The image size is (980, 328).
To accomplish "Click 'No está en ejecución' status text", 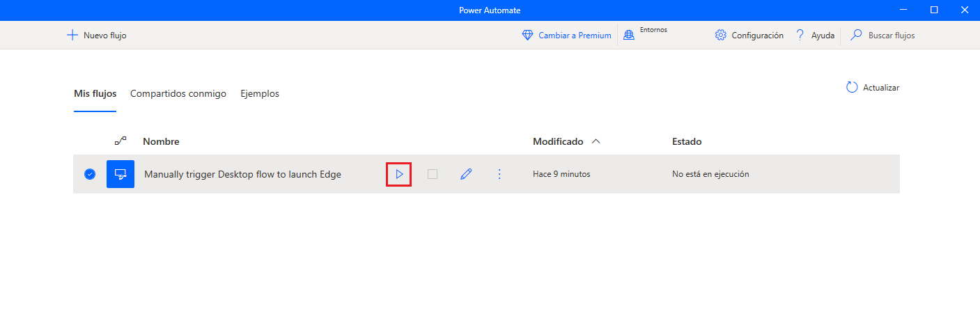I will (710, 174).
